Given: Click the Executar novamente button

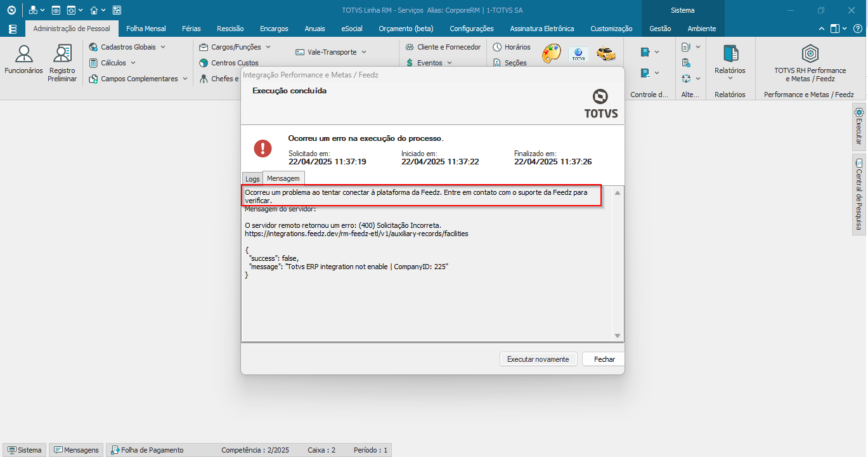Looking at the screenshot, I should [538, 359].
